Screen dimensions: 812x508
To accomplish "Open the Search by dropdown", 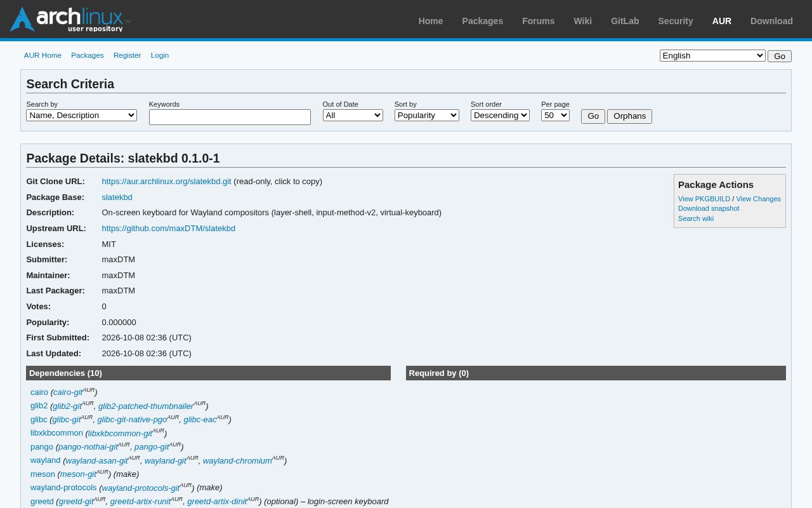I will point(81,115).
